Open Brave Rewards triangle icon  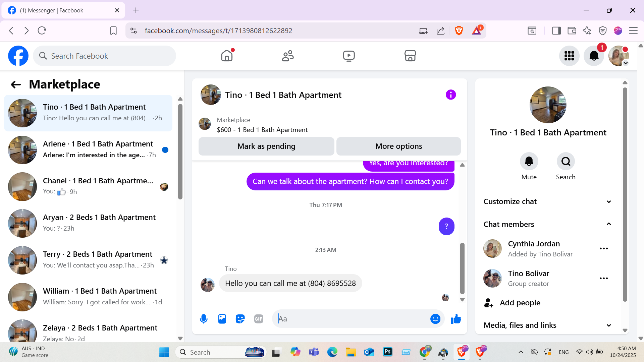tap(477, 30)
